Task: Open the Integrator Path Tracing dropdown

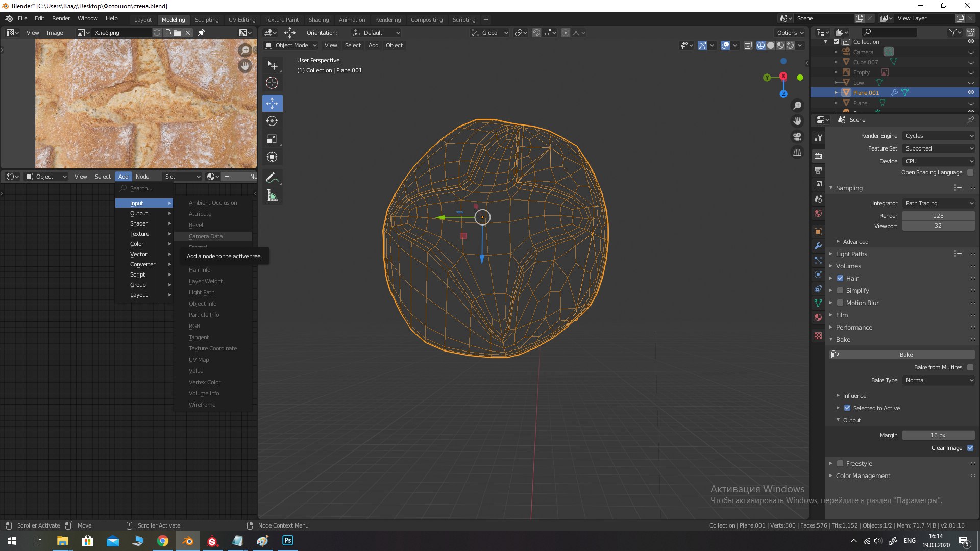Action: pyautogui.click(x=939, y=203)
